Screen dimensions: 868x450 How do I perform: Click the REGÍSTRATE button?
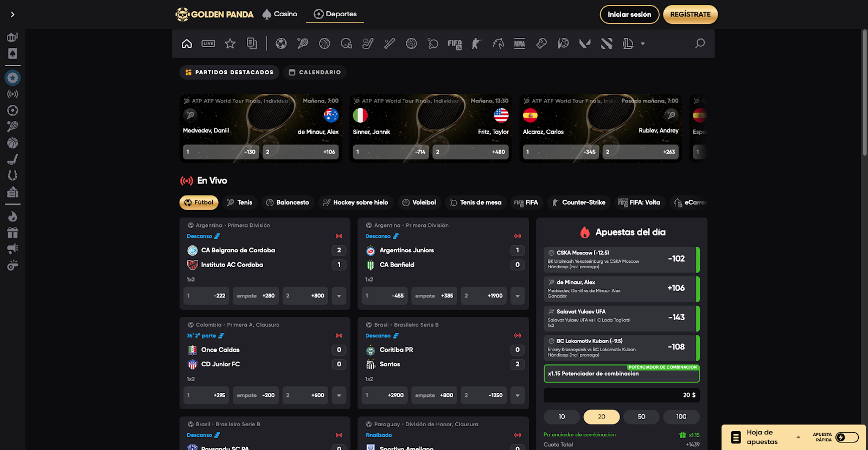pyautogui.click(x=690, y=15)
